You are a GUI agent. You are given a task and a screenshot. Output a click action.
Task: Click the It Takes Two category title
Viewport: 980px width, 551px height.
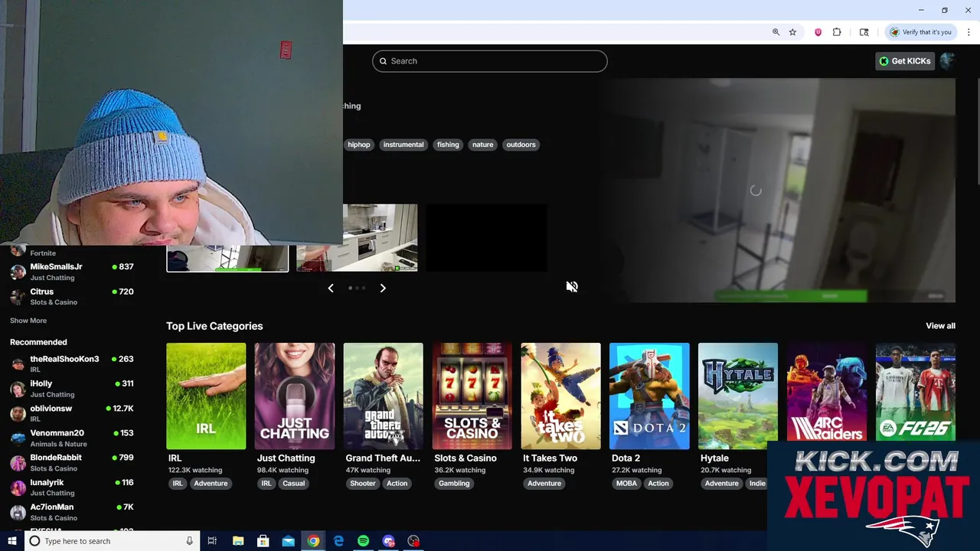click(x=550, y=458)
